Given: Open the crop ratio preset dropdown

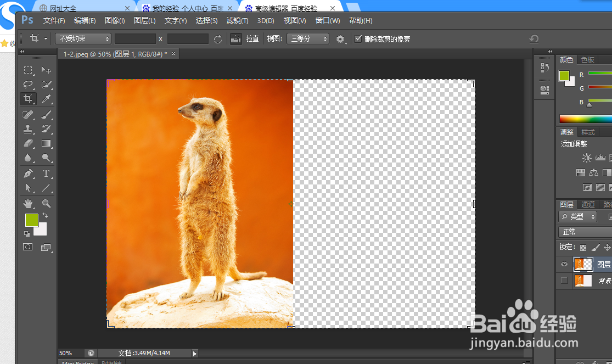Looking at the screenshot, I should pos(83,38).
